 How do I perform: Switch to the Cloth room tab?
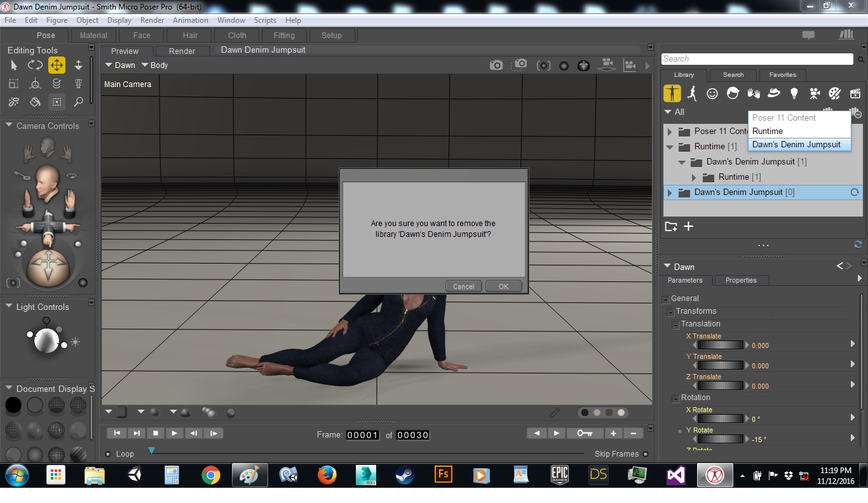point(237,36)
